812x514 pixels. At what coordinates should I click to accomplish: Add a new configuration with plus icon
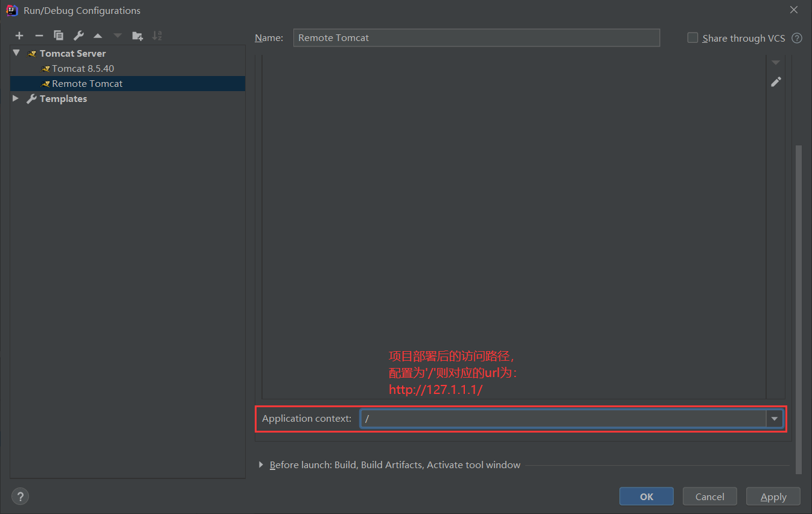[x=19, y=36]
